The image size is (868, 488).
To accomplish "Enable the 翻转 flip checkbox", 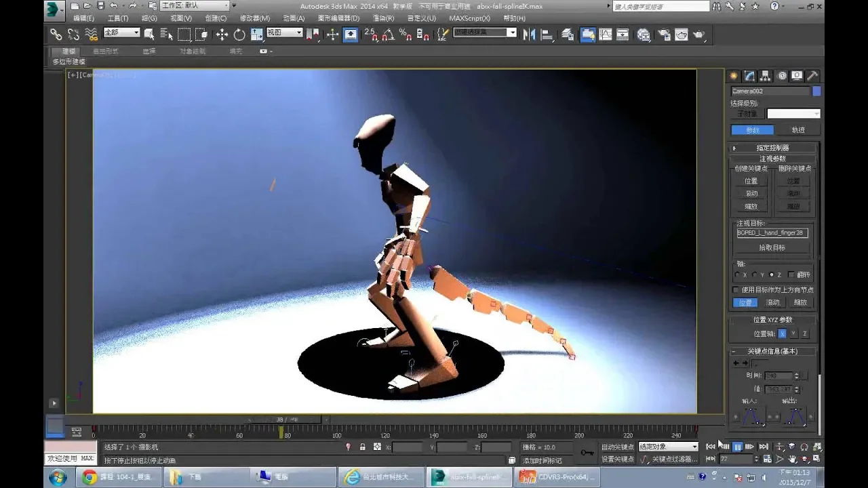I will tap(791, 275).
